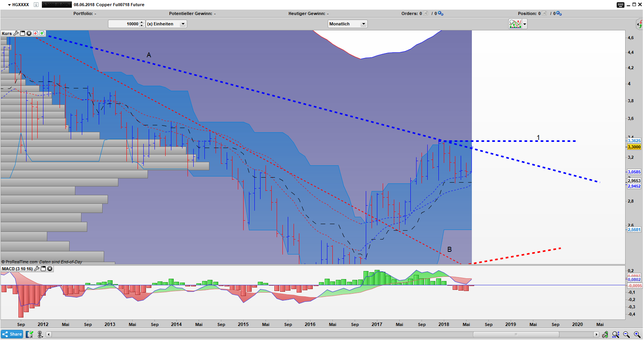Screen dimensions: 644x341
Task: Click the MACD (3 10 16) panel title
Action: pyautogui.click(x=17, y=269)
